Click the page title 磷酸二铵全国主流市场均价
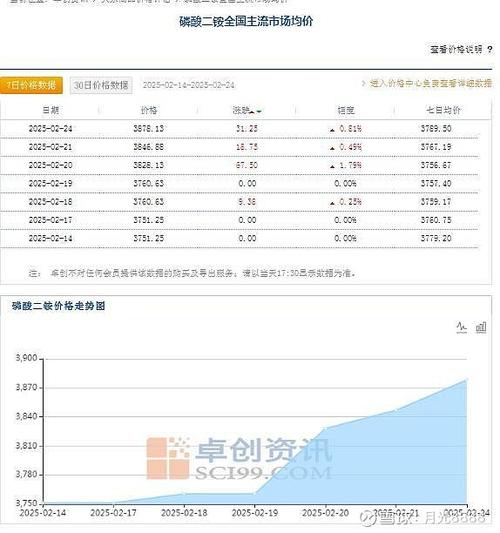500x533 pixels. tap(246, 21)
